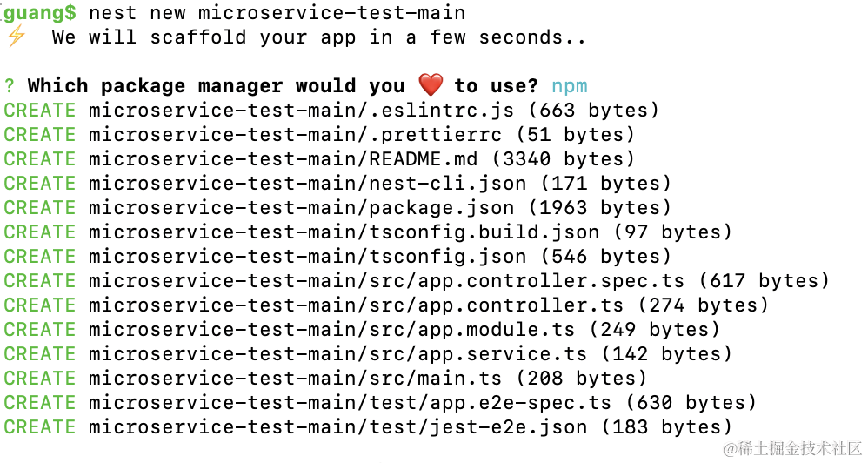The image size is (868, 463).
Task: Click the app.controller.spec.ts path
Action: pyautogui.click(x=392, y=281)
